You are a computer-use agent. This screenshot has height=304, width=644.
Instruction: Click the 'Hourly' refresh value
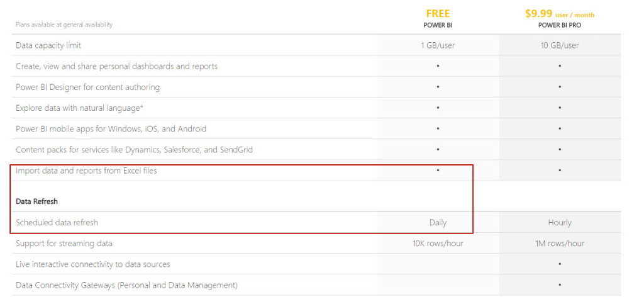559,223
